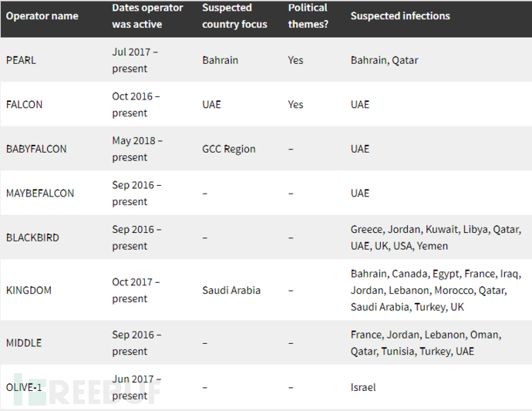This screenshot has width=532, height=411.
Task: Click the PEARL operator name cell
Action: [21, 60]
